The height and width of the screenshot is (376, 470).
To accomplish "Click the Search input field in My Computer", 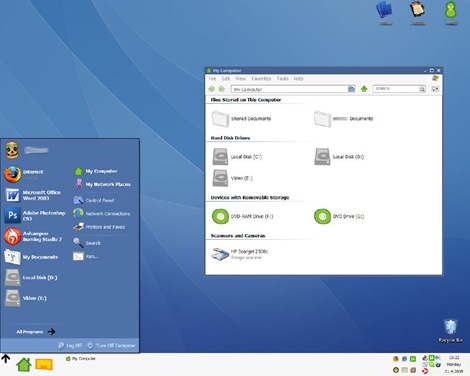I will click(396, 89).
